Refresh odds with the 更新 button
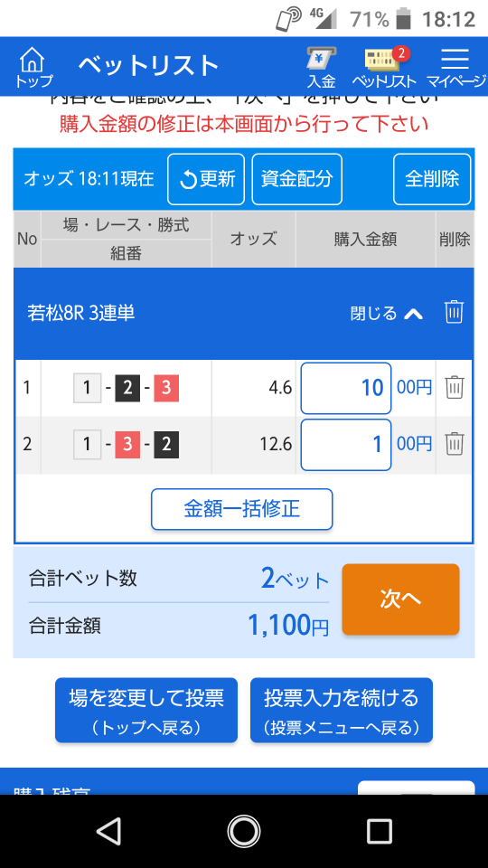 (206, 179)
